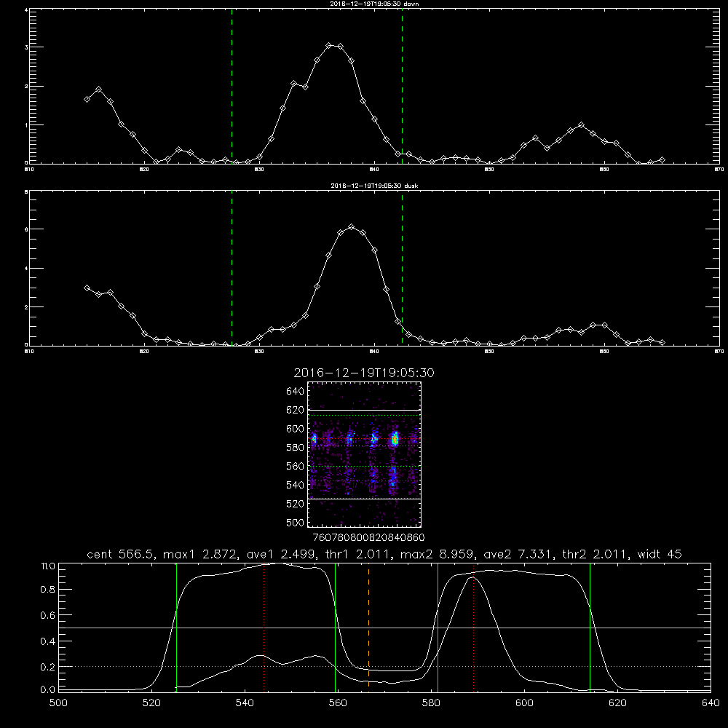Image resolution: width=728 pixels, height=728 pixels.
Task: Click the "560" label on the profile plot x-axis
Action: coord(338,703)
